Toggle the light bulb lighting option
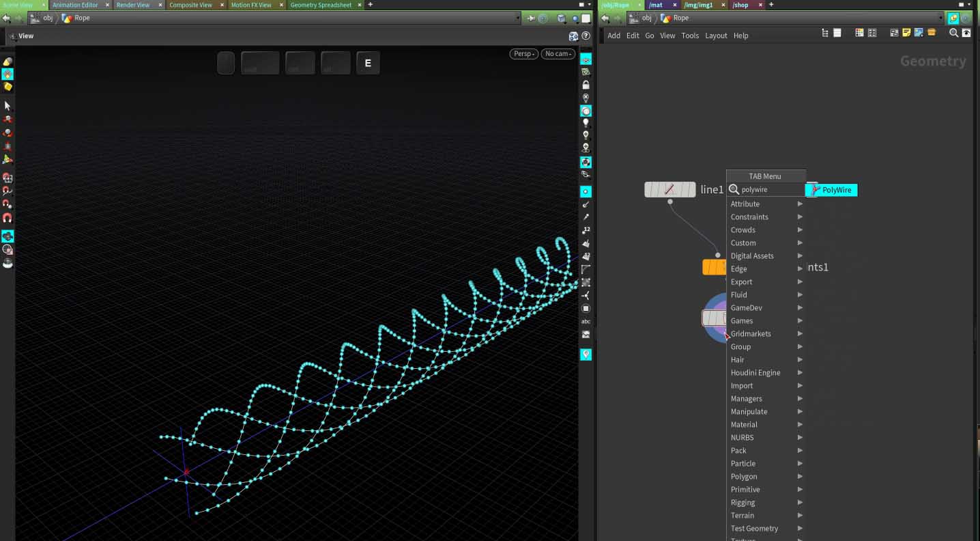 click(x=586, y=123)
